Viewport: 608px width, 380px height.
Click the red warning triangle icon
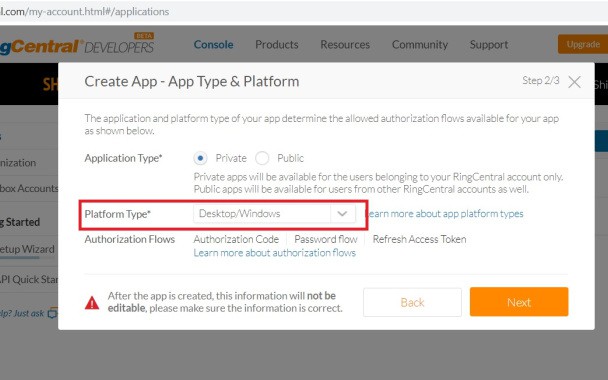coord(92,303)
